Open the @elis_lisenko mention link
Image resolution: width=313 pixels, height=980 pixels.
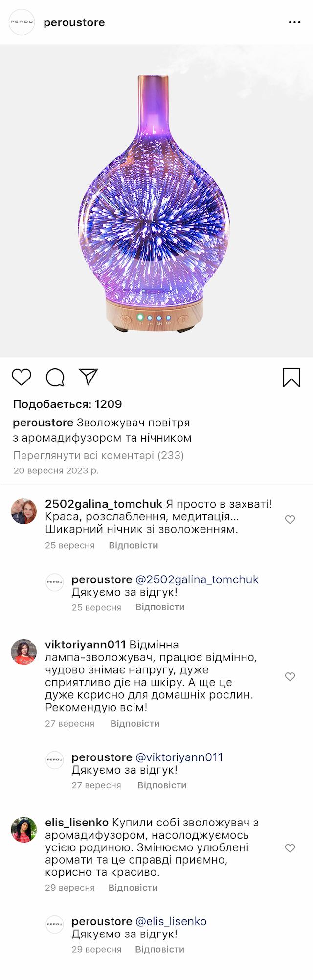pyautogui.click(x=171, y=921)
